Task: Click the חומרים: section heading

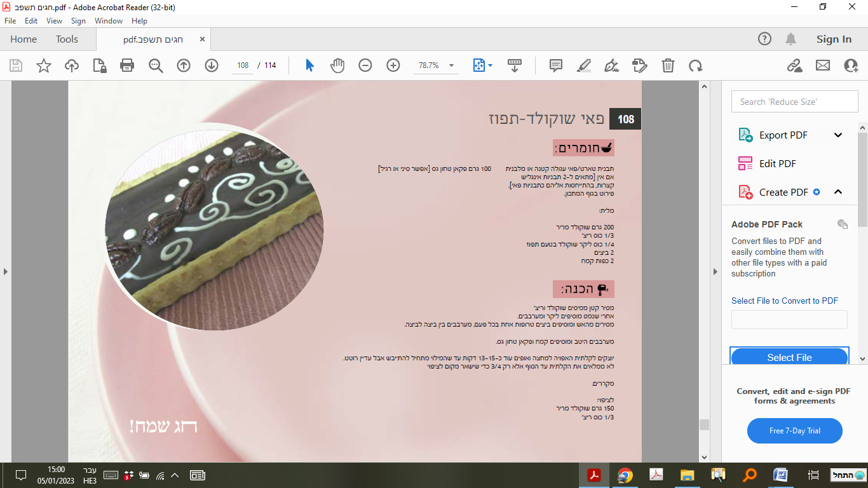Action: (x=583, y=148)
